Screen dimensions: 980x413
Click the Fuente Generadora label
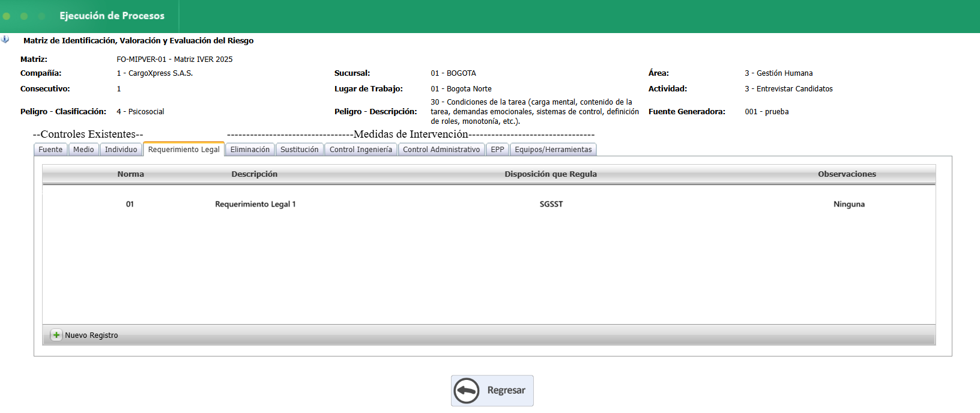(x=687, y=112)
